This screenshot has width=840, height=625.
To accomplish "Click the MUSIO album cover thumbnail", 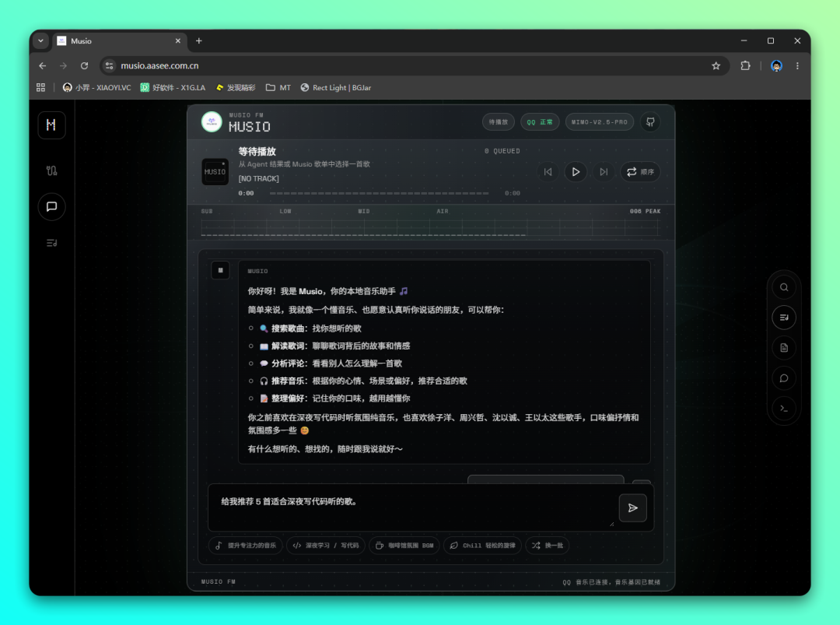I will (215, 171).
